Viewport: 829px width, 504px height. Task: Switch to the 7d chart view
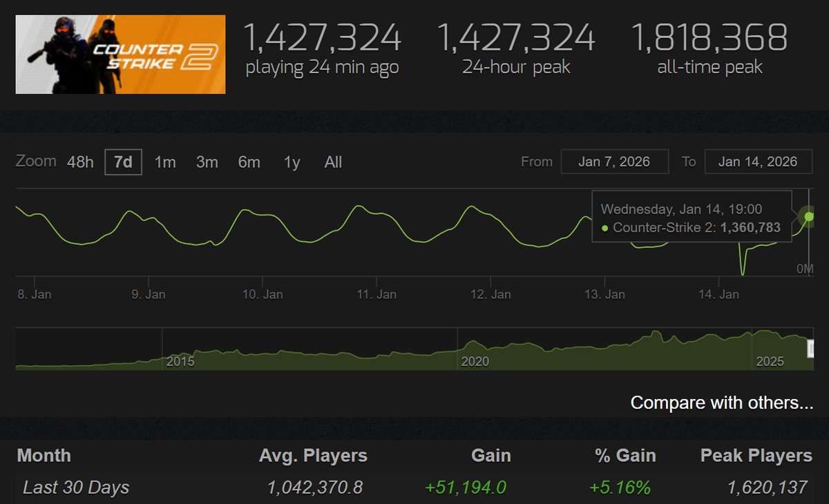pyautogui.click(x=122, y=162)
